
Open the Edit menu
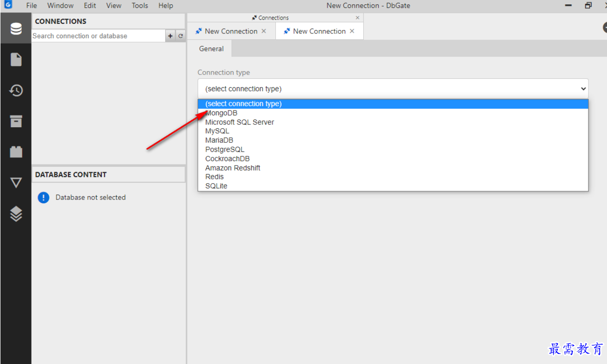90,6
